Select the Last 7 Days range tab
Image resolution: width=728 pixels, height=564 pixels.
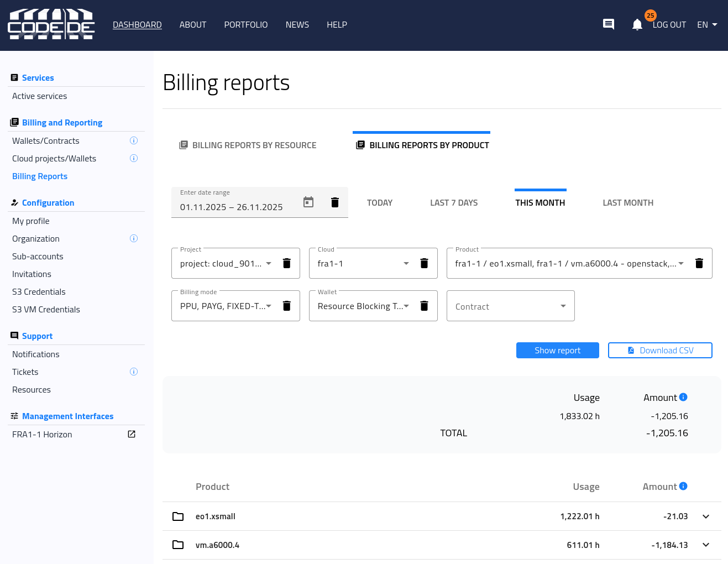[454, 203]
